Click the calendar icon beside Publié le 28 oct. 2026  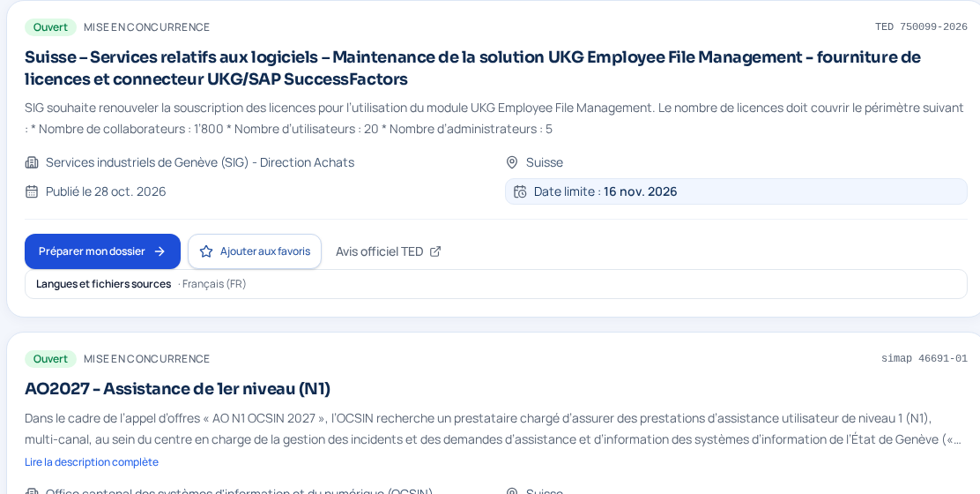click(32, 191)
